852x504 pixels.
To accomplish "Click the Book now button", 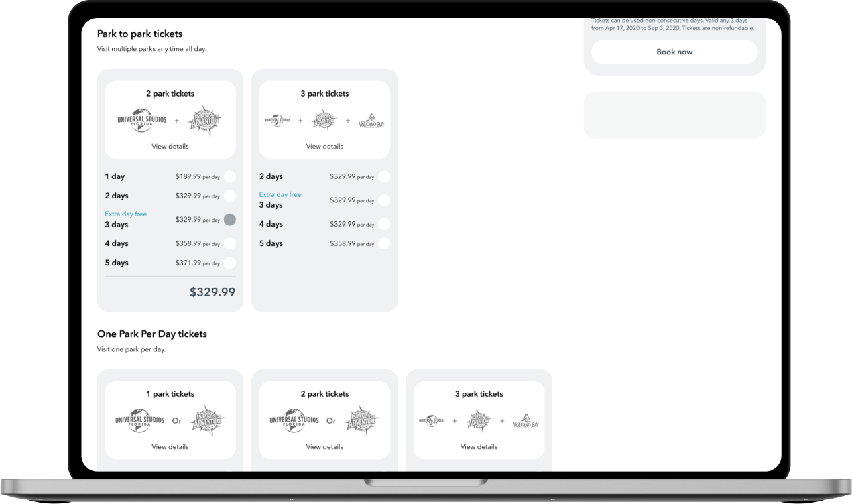I will (x=674, y=52).
